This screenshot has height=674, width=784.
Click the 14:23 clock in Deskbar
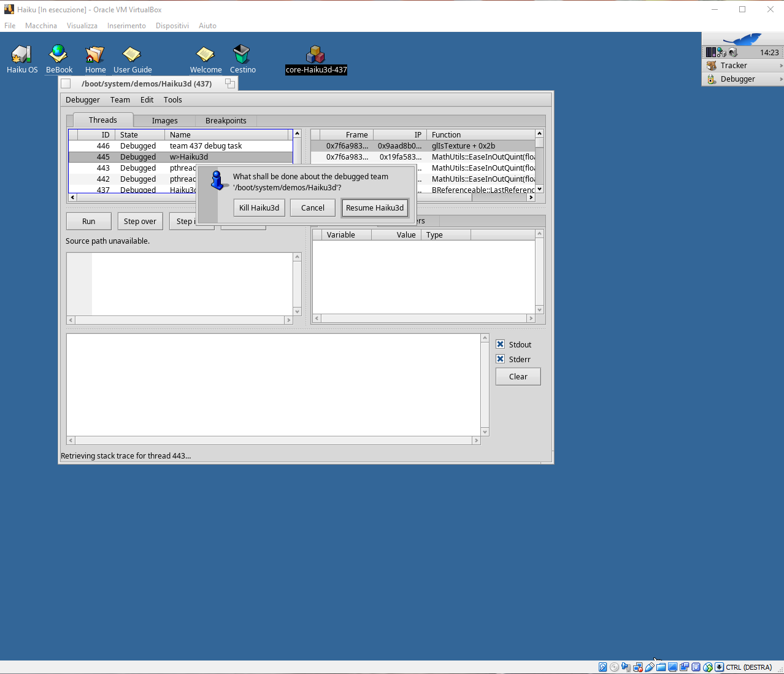(769, 53)
